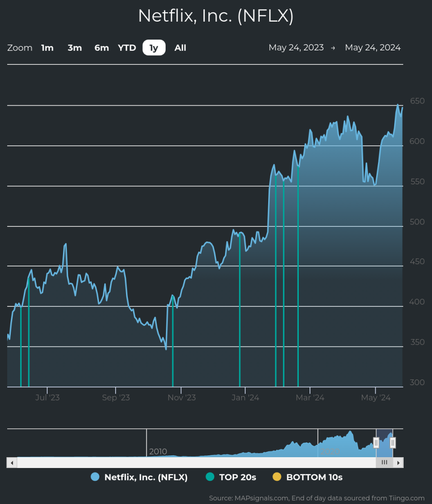Screen dimensions: 432x504
Task: Click the Netflix, Inc. (NFLX) chart title
Action: (x=216, y=15)
